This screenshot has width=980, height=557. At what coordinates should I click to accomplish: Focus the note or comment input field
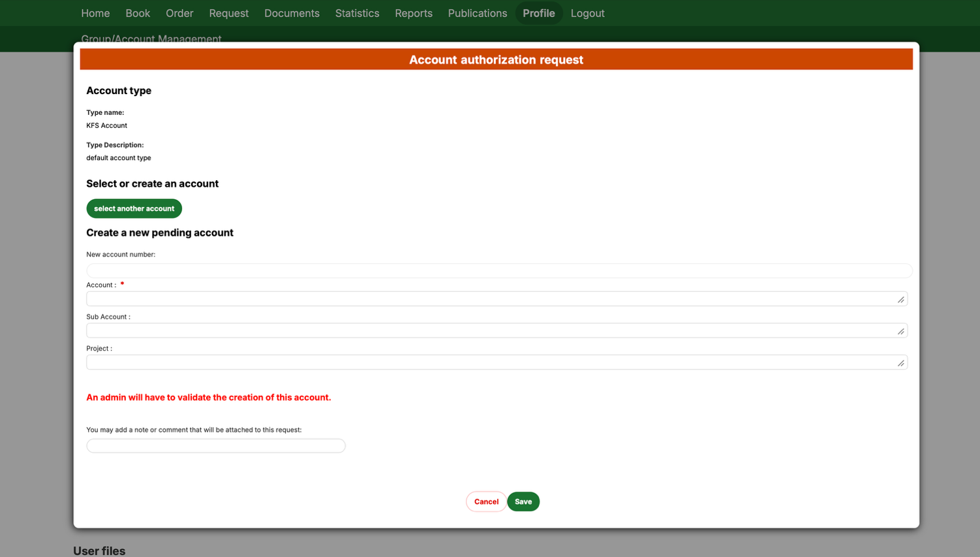216,445
